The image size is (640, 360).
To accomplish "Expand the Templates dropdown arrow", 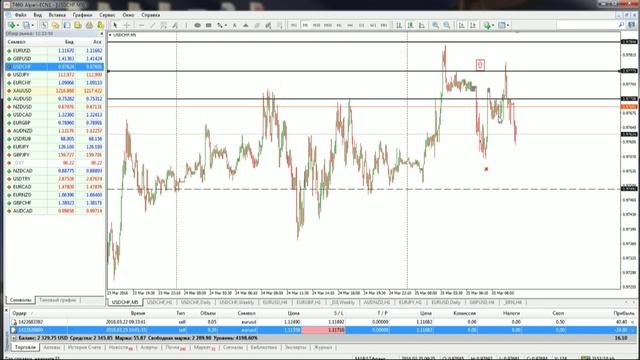I will coord(508,25).
